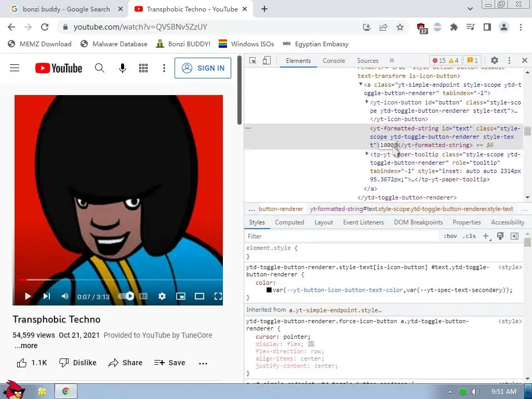Expand the yt-icon-button node
Screen dimensions: 532x399
pyautogui.click(x=367, y=101)
